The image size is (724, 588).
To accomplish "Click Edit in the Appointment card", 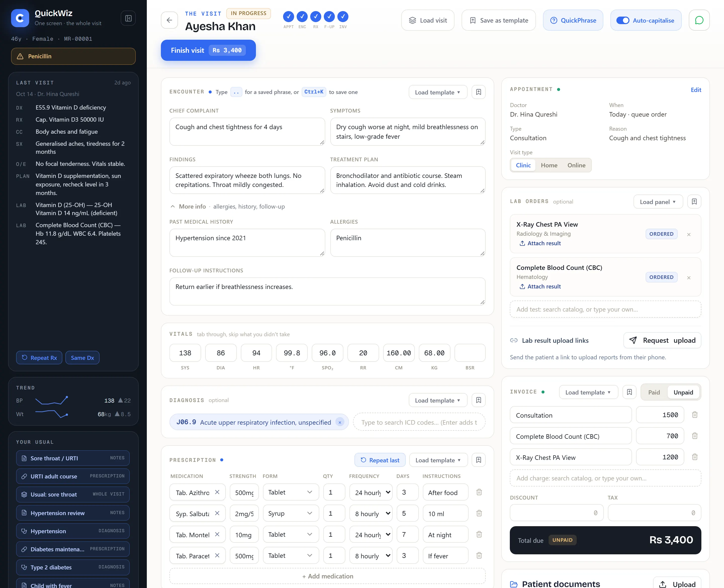I will 696,90.
